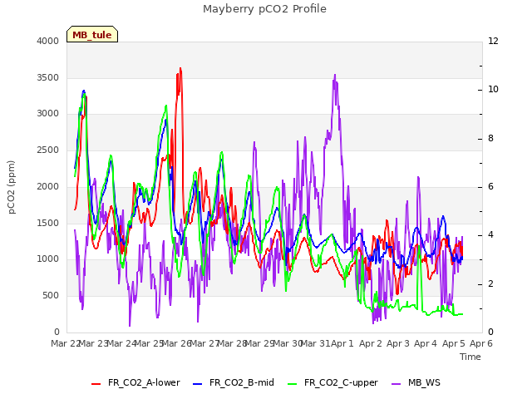Click the green spike near Apr 4

tap(420, 248)
